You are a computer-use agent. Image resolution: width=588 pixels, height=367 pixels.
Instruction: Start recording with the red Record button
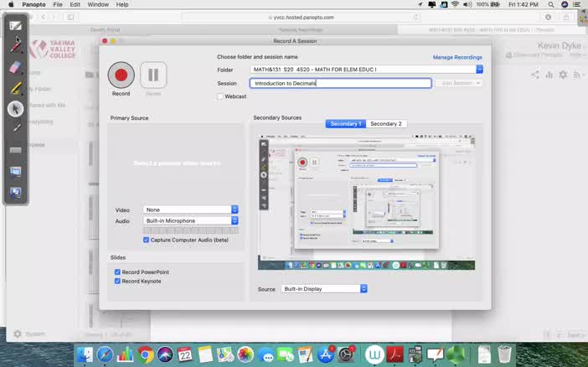(121, 75)
